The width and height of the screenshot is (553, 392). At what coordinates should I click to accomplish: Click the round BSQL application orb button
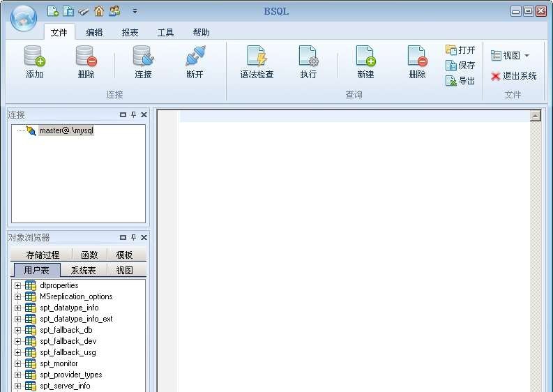click(24, 18)
